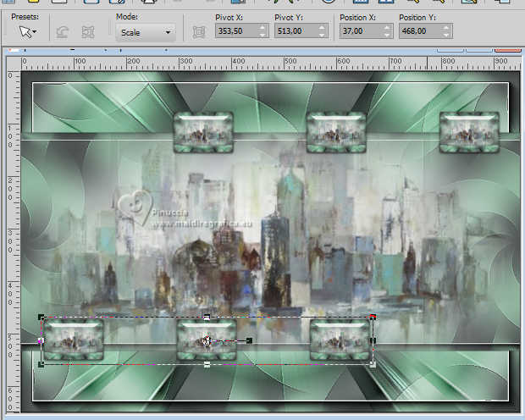Click the ruler origin corner box
525x420 pixels.
pos(14,64)
